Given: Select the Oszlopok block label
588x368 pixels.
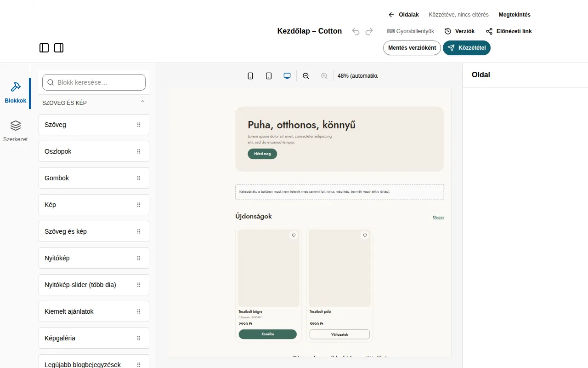Looking at the screenshot, I should (58, 151).
